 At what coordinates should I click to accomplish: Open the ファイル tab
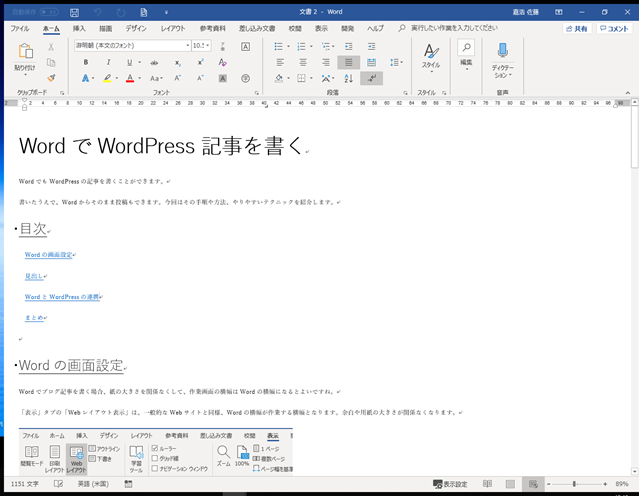[x=20, y=29]
